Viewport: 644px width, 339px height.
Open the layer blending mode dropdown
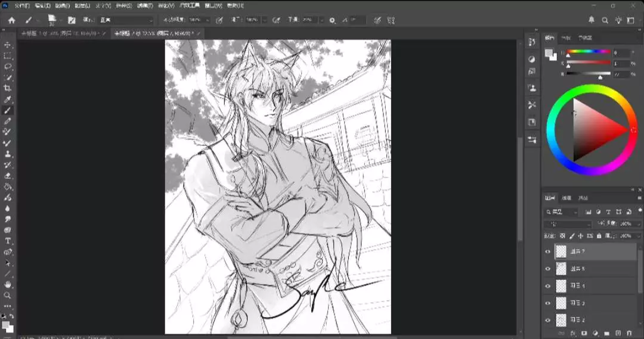click(568, 224)
